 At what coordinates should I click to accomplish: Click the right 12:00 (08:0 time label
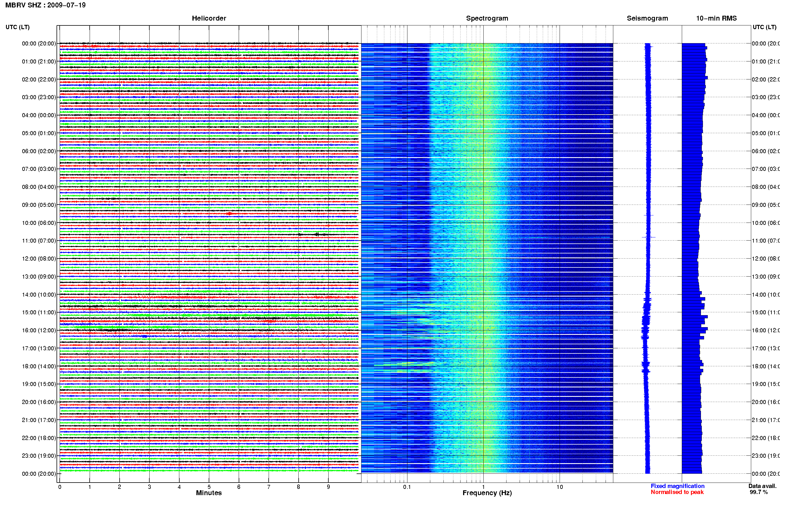point(766,258)
